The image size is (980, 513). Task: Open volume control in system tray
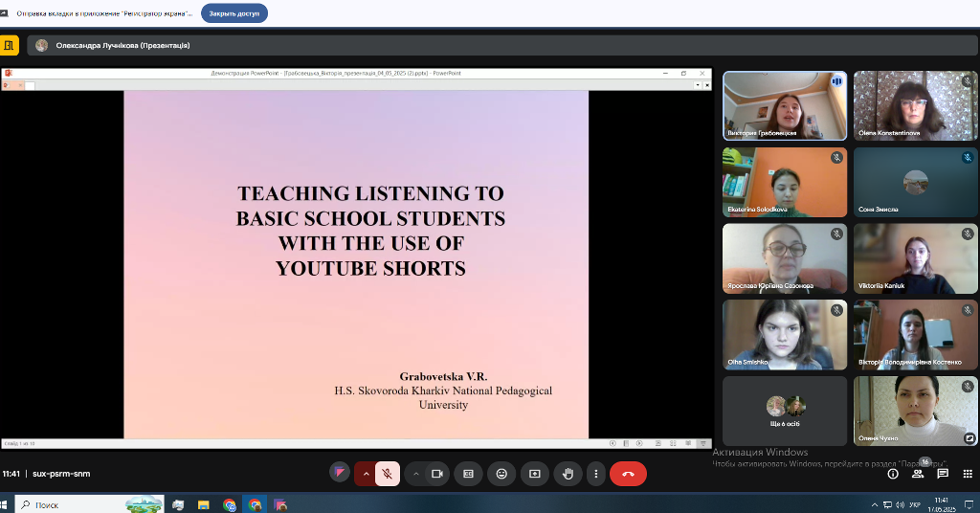coord(900,505)
